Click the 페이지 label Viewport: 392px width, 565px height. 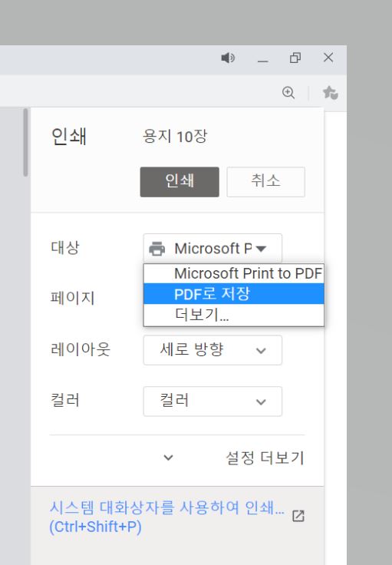point(72,298)
